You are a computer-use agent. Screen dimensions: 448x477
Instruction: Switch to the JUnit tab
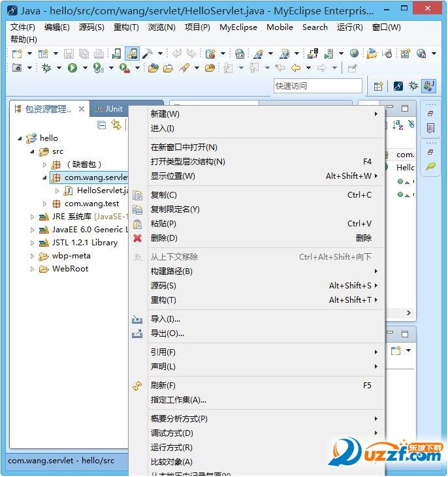coord(108,109)
